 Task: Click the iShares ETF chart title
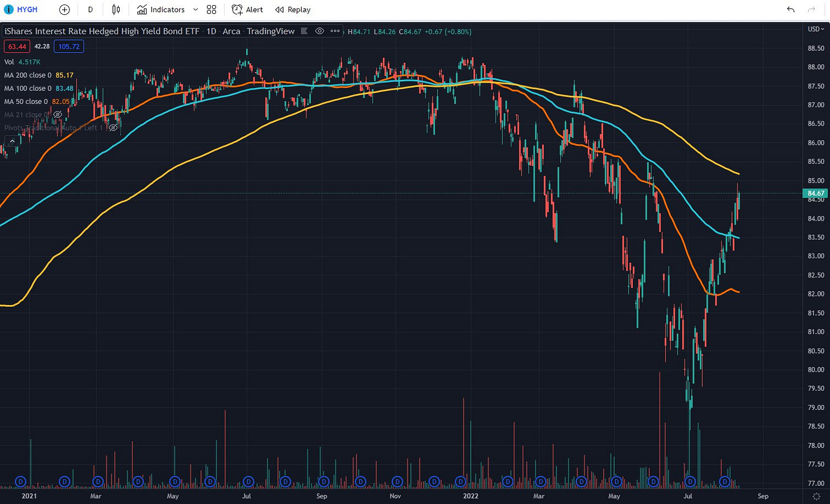click(x=102, y=31)
